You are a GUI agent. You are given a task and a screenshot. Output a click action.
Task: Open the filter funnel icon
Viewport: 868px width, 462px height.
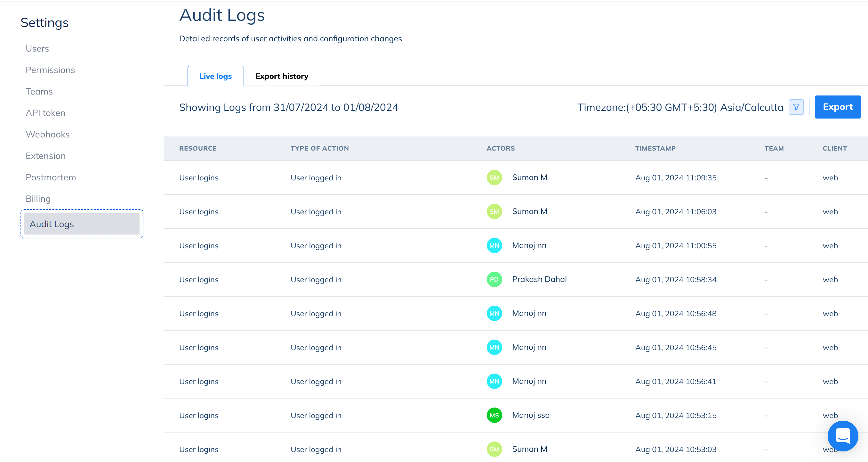pos(796,107)
